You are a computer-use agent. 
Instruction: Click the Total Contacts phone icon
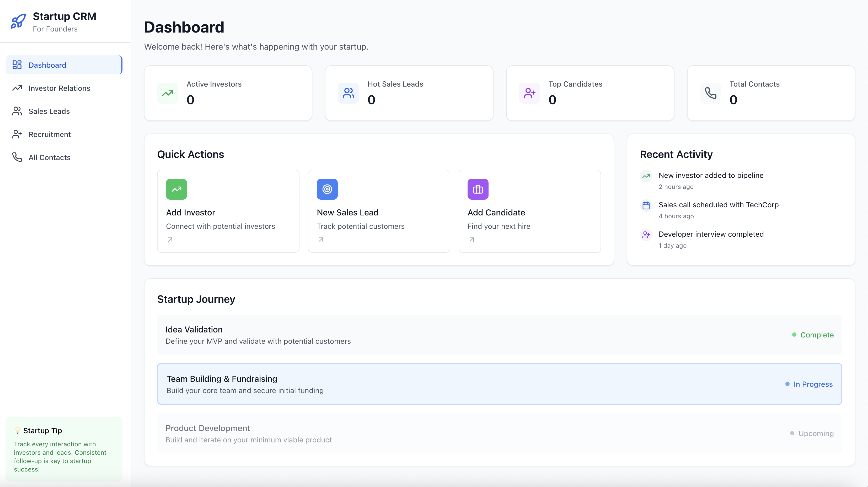pos(711,93)
